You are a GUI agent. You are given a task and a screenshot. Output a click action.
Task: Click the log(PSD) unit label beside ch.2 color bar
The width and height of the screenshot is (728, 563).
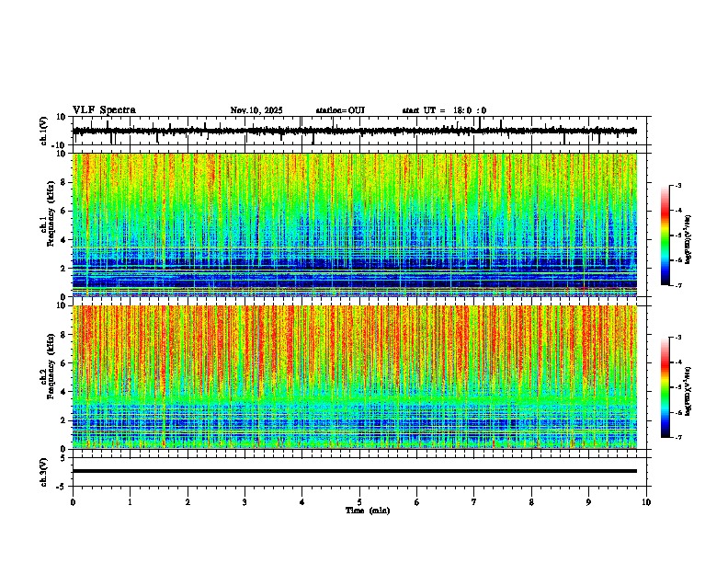click(688, 391)
